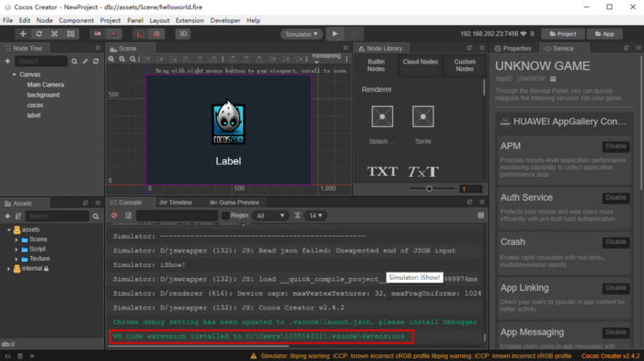The height and width of the screenshot is (361, 644).
Task: Select the Move transform tool
Action: (23, 34)
